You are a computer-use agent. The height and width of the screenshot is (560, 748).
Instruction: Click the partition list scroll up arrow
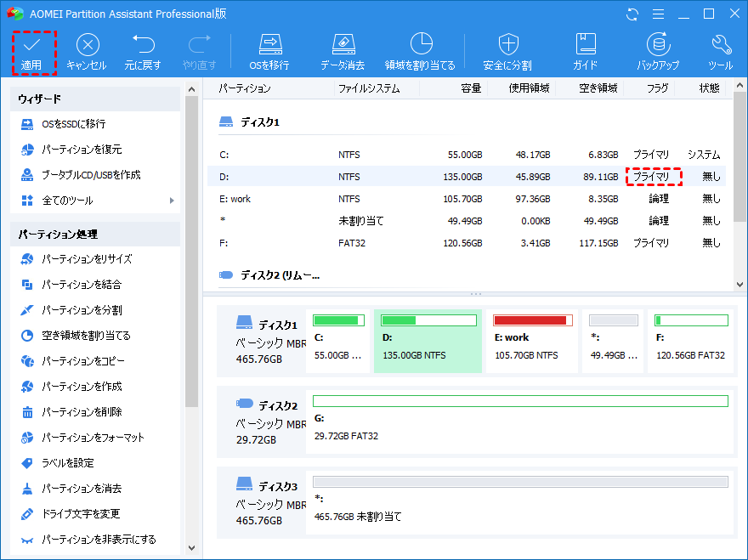point(739,86)
